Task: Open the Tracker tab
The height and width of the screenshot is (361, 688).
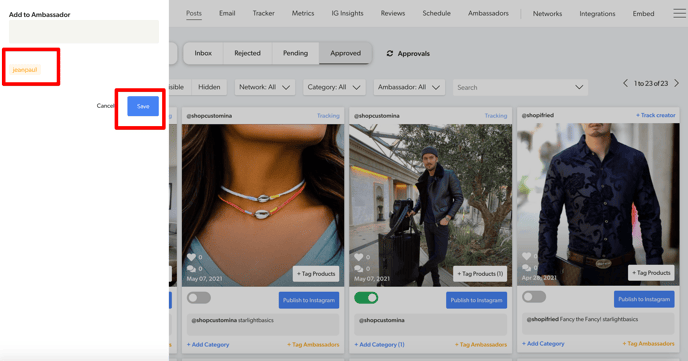Action: 263,14
